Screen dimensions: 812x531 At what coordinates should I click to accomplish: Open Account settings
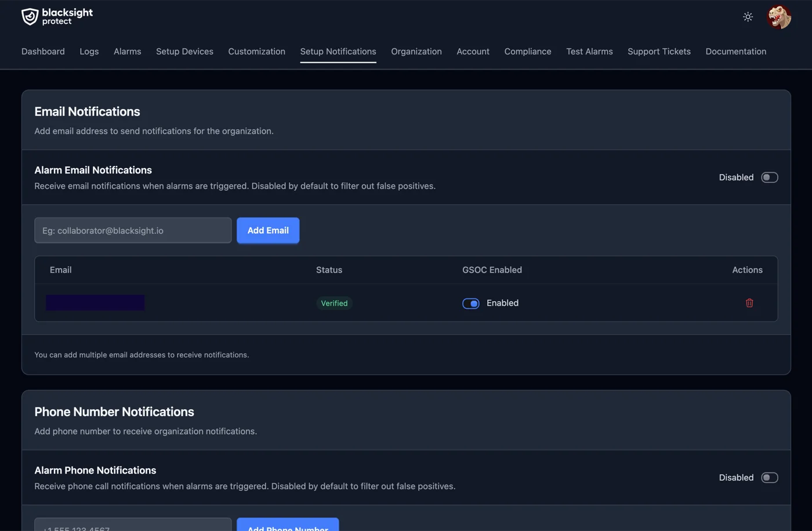tap(473, 51)
